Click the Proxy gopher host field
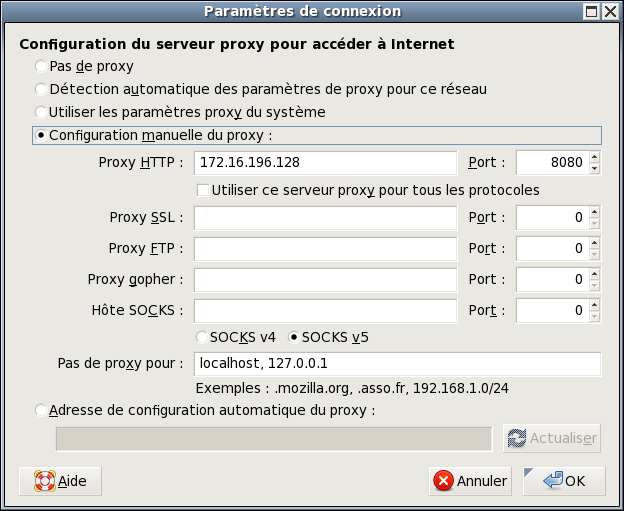This screenshot has width=624, height=511. (325, 279)
